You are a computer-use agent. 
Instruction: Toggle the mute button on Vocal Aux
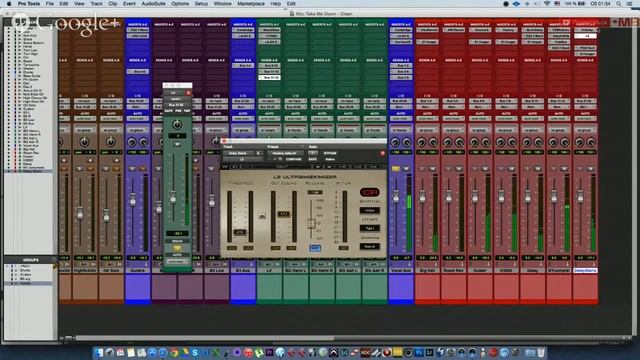tap(406, 168)
